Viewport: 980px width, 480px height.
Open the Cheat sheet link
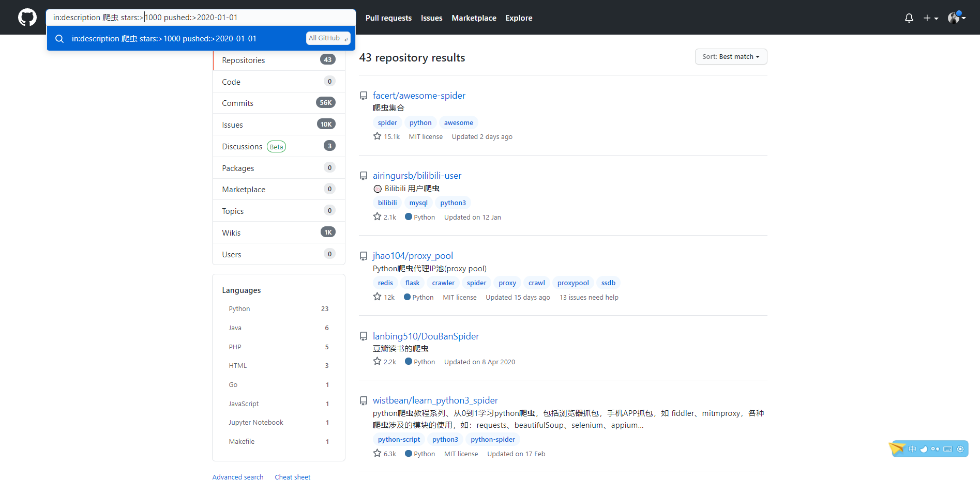[x=293, y=476]
